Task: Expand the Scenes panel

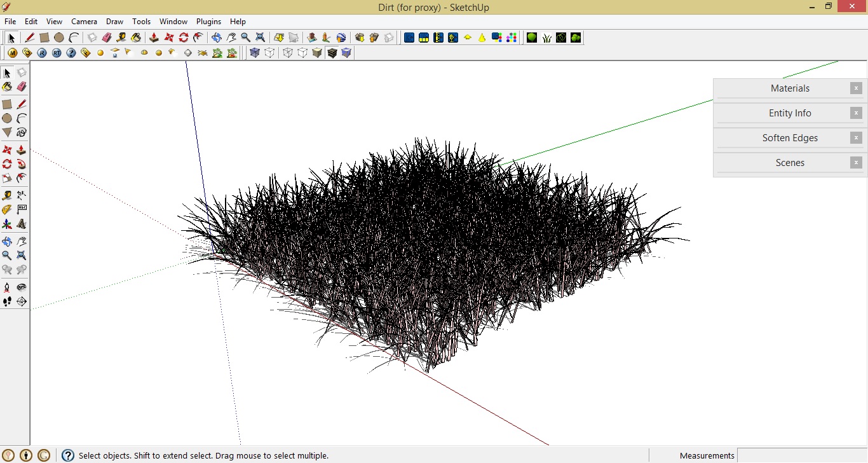Action: point(790,163)
